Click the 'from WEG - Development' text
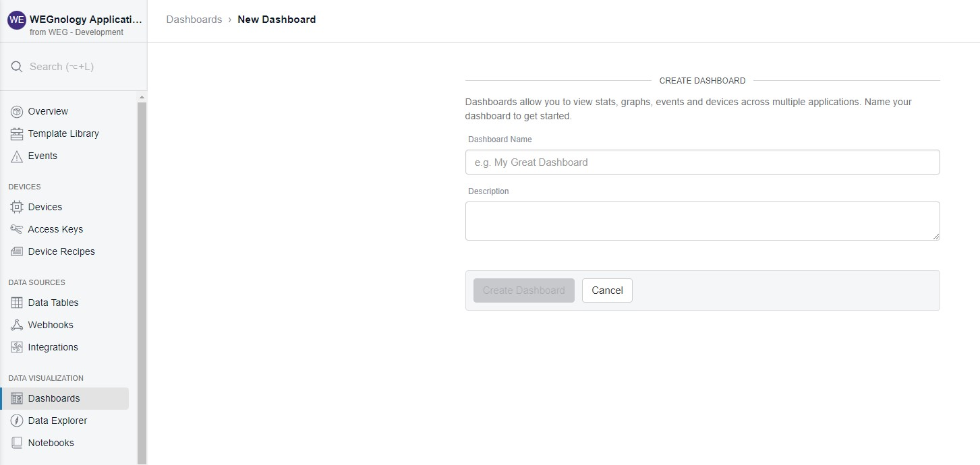 (x=76, y=32)
